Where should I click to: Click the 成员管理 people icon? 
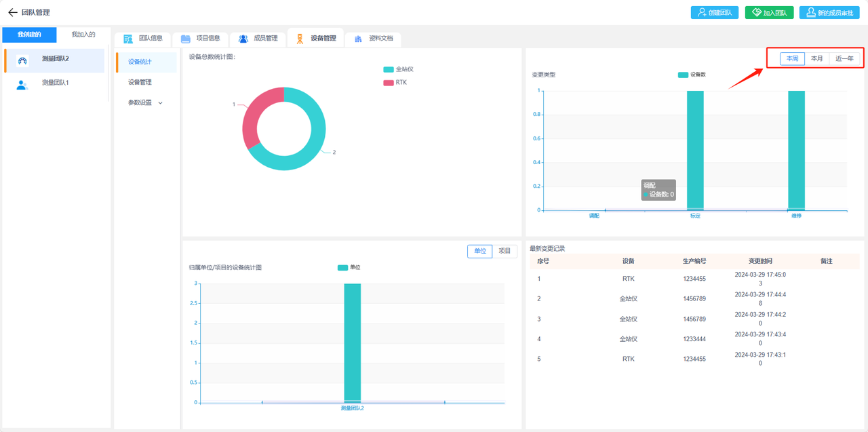tap(243, 39)
